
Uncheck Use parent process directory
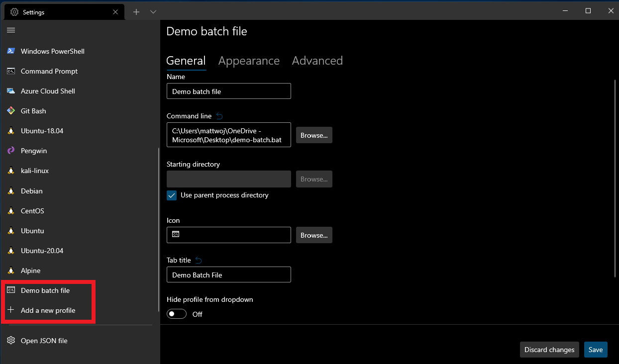[172, 195]
